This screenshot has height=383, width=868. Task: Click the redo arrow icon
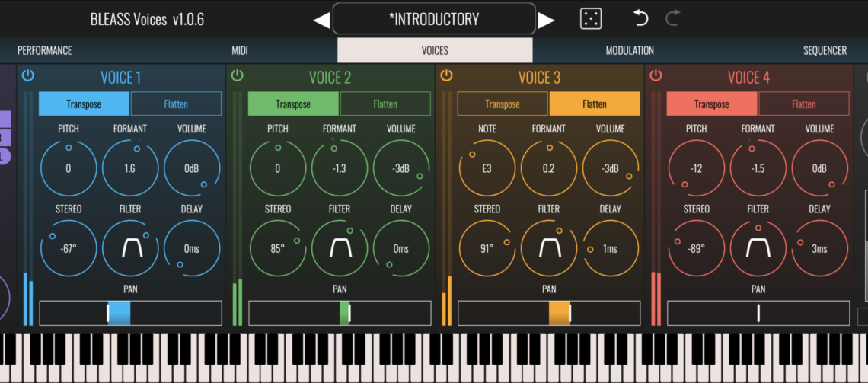click(672, 18)
